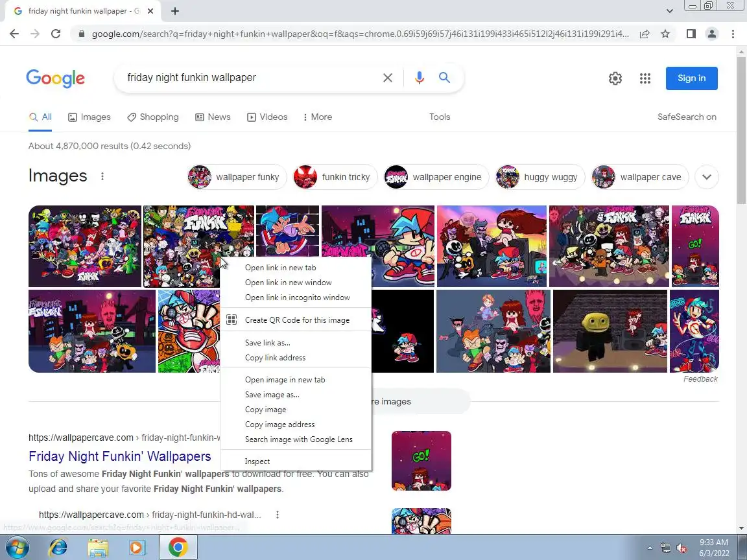Open the taskbar clock showing 9:33 AM
The height and width of the screenshot is (560, 747).
click(714, 548)
